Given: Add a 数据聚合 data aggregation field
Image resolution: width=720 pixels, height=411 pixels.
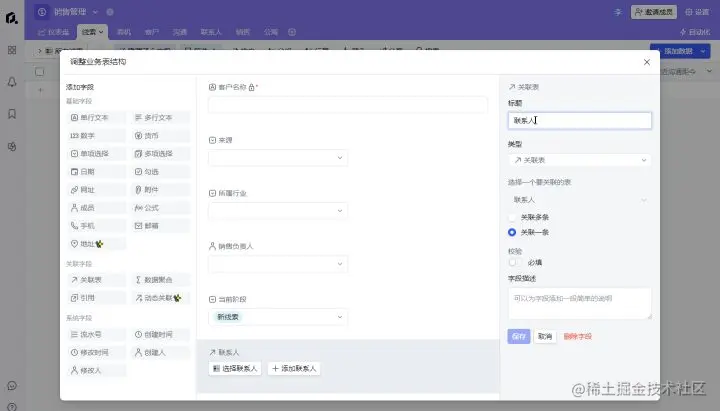Looking at the screenshot, I should [160, 280].
